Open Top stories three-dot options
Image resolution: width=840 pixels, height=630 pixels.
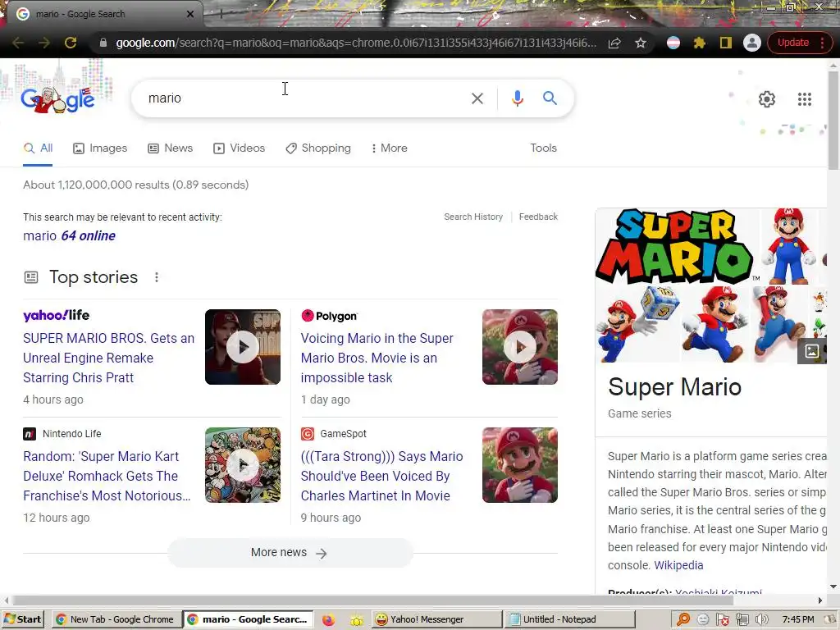157,277
